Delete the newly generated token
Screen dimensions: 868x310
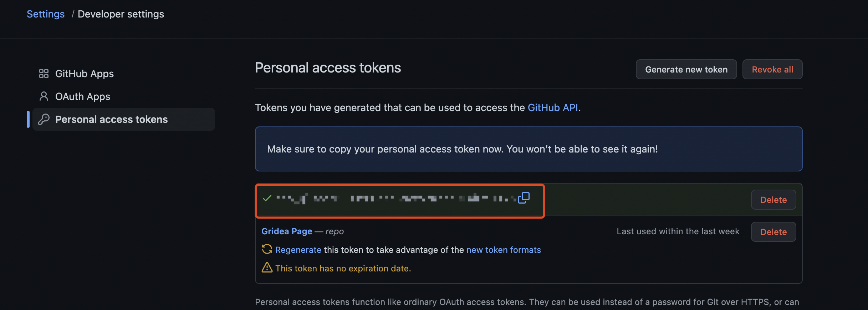click(773, 200)
